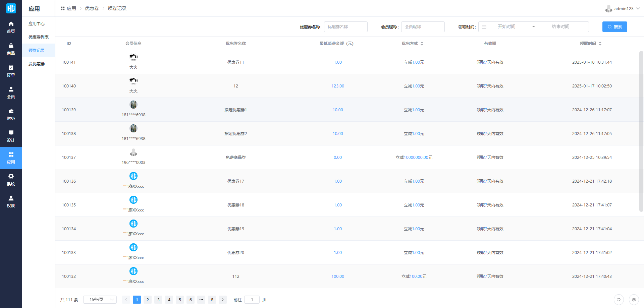Sort table by 优惠方式 column
This screenshot has height=308, width=644.
pos(422,44)
